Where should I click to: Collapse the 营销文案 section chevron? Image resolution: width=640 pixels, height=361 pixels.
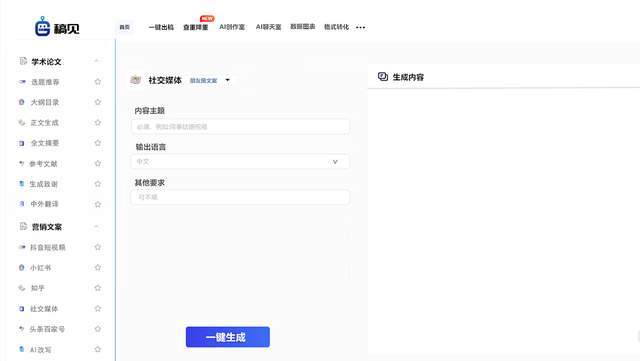coord(96,226)
